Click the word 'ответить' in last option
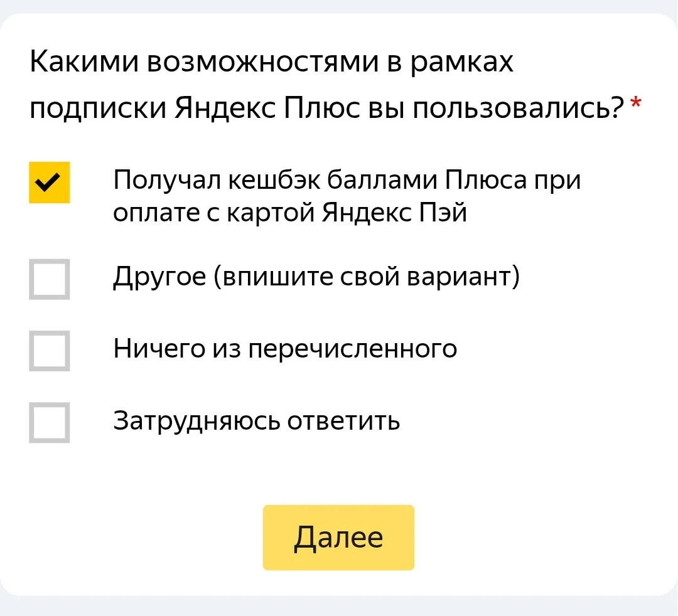 point(344,421)
